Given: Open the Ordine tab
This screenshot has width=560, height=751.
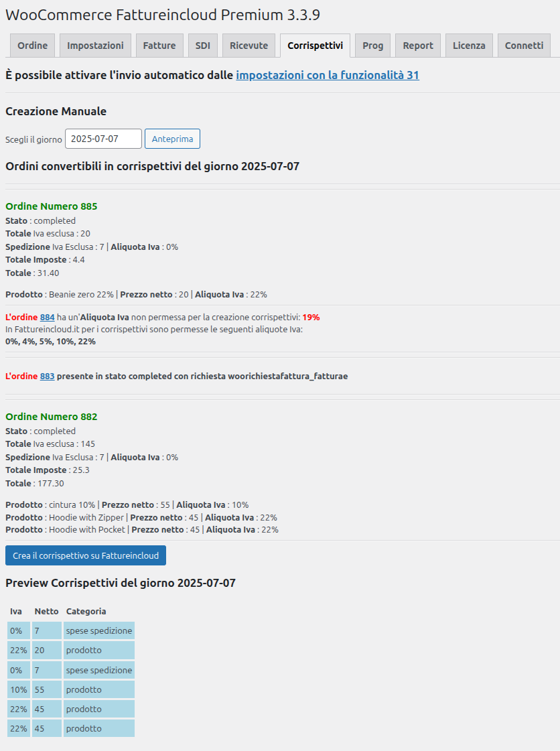Looking at the screenshot, I should pyautogui.click(x=33, y=46).
